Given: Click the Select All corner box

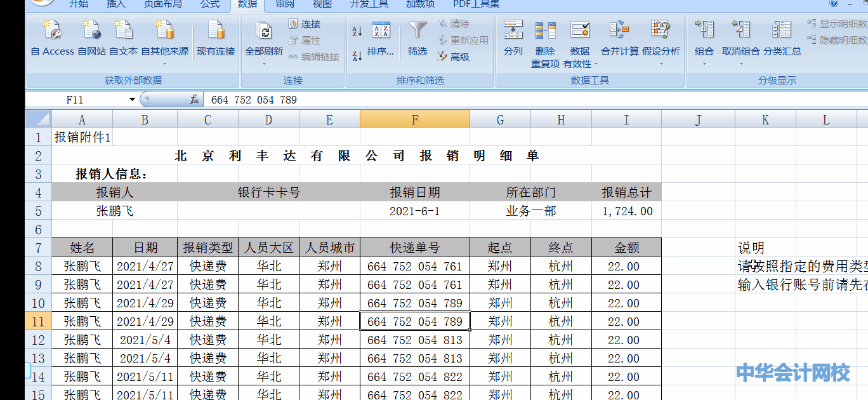Looking at the screenshot, I should tap(38, 119).
